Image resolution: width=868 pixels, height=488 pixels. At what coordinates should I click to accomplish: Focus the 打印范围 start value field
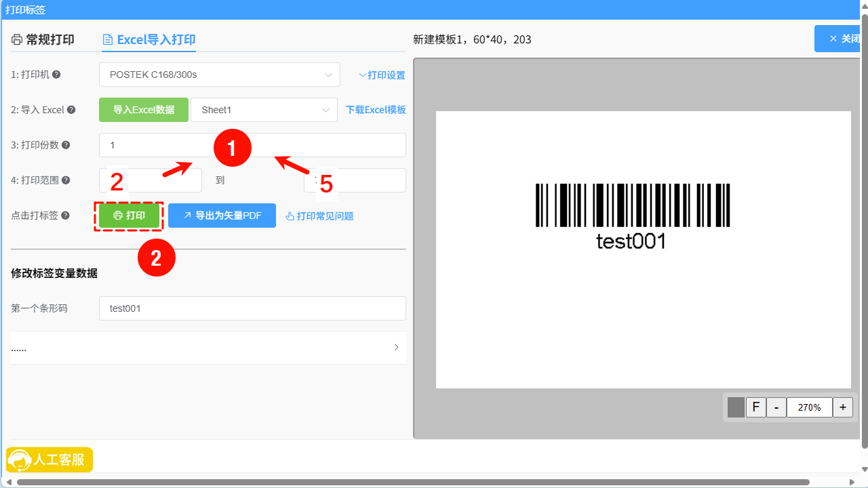[151, 180]
